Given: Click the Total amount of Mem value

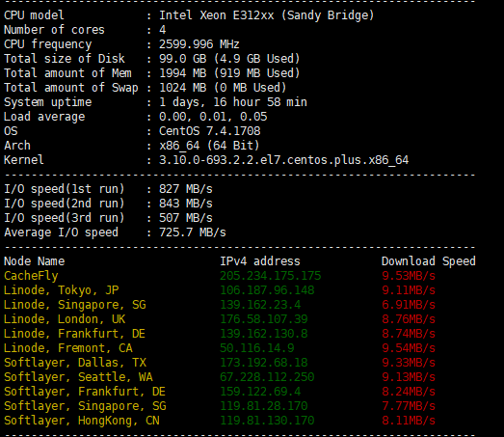Looking at the screenshot, I should (229, 73).
